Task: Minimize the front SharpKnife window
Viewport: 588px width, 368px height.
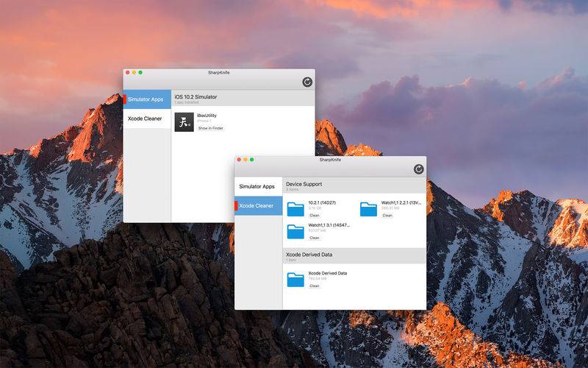Action: click(245, 160)
